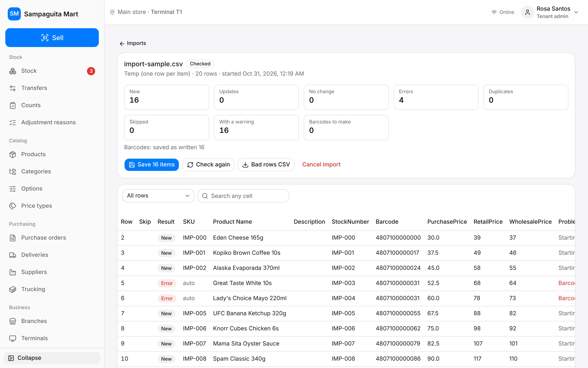This screenshot has width=588, height=368.
Task: Click the Products box icon
Action: [13, 154]
